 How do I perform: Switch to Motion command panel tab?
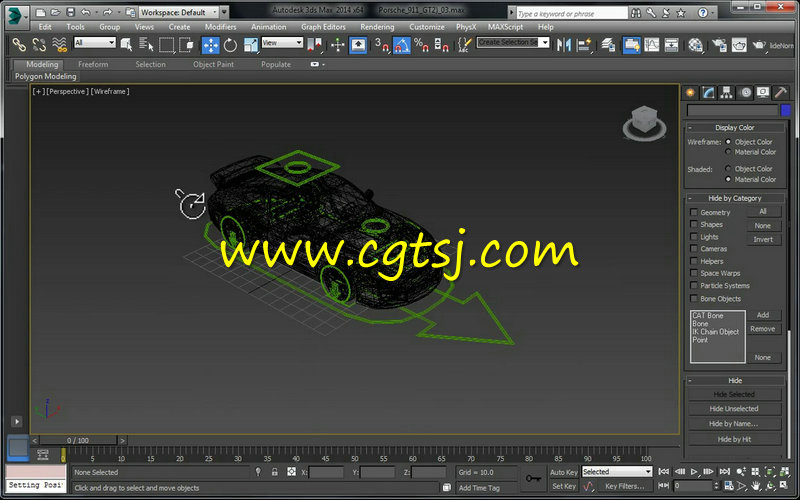(x=746, y=92)
